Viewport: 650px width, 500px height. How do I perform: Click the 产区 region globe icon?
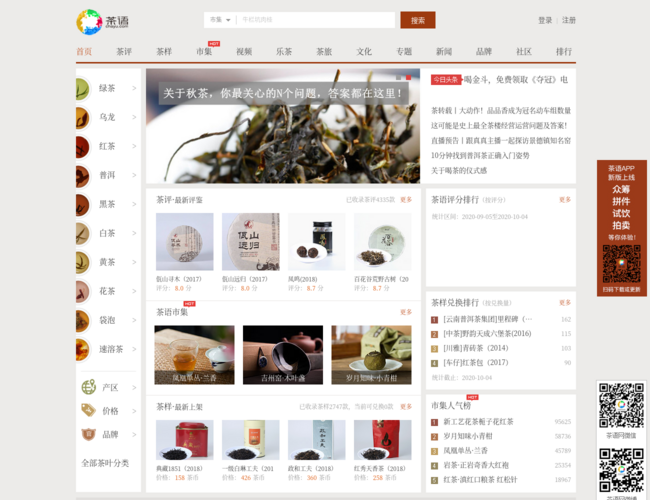click(86, 387)
